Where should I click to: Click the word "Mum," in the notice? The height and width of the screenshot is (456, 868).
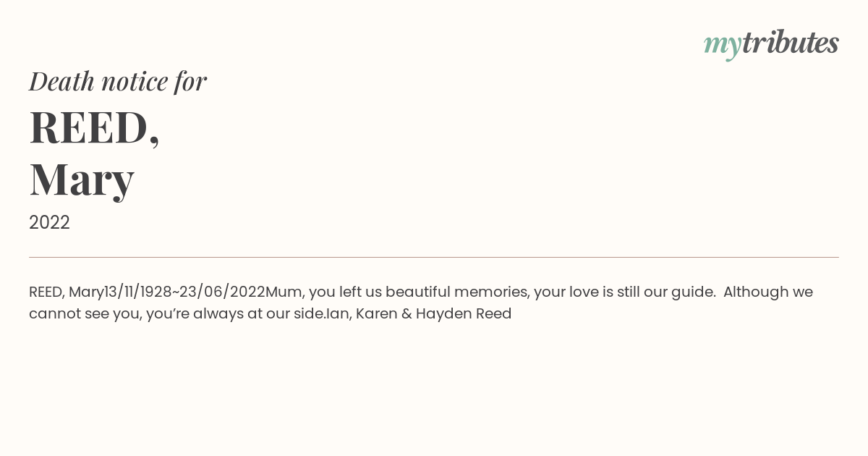(285, 292)
